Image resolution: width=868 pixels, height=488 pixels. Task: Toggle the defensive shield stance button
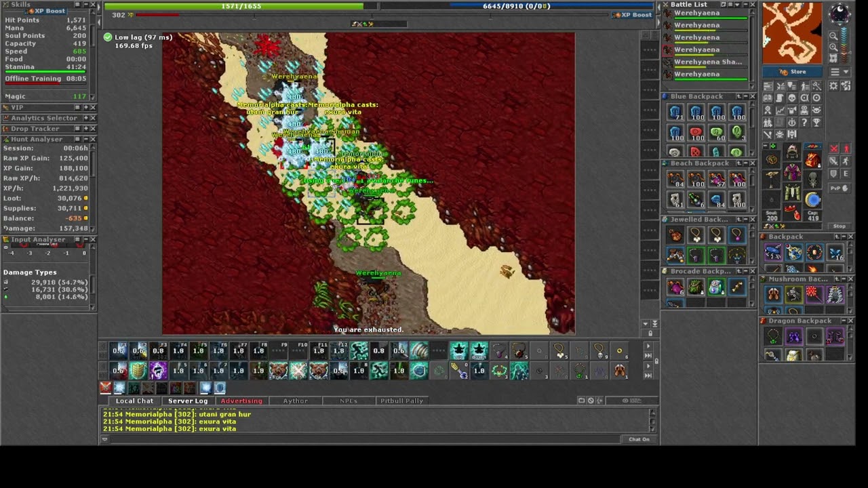(x=833, y=174)
